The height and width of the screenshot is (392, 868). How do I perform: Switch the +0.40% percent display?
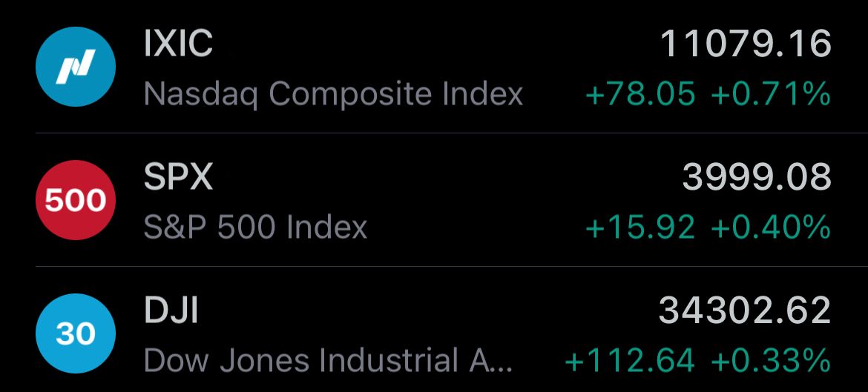pyautogui.click(x=771, y=227)
